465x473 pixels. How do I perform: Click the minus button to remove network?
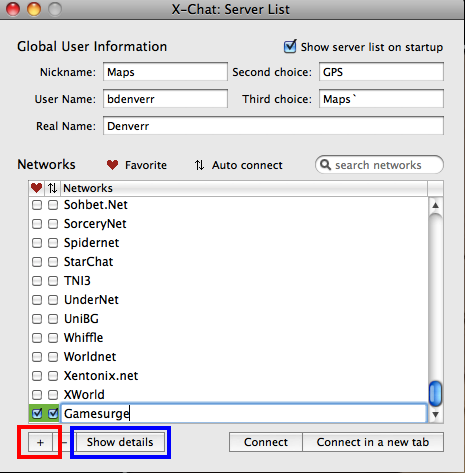point(64,442)
